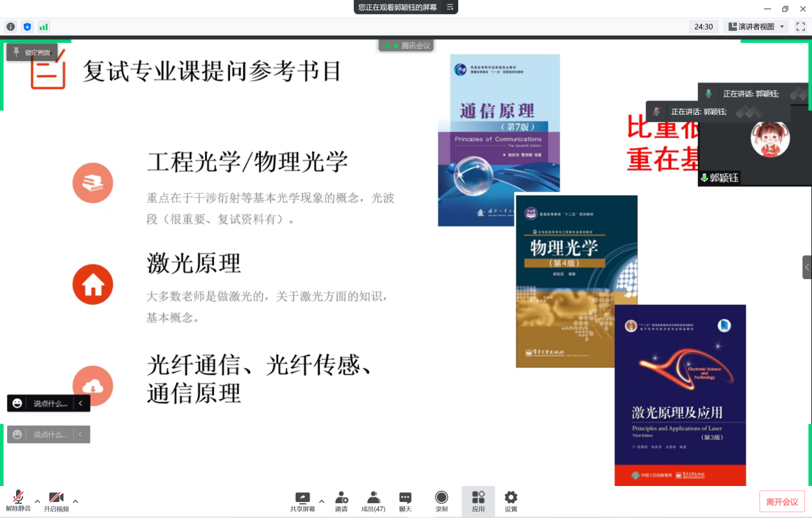Screen dimensions: 812x518
Task: Unmute microphone (解除静音)
Action: (x=18, y=501)
